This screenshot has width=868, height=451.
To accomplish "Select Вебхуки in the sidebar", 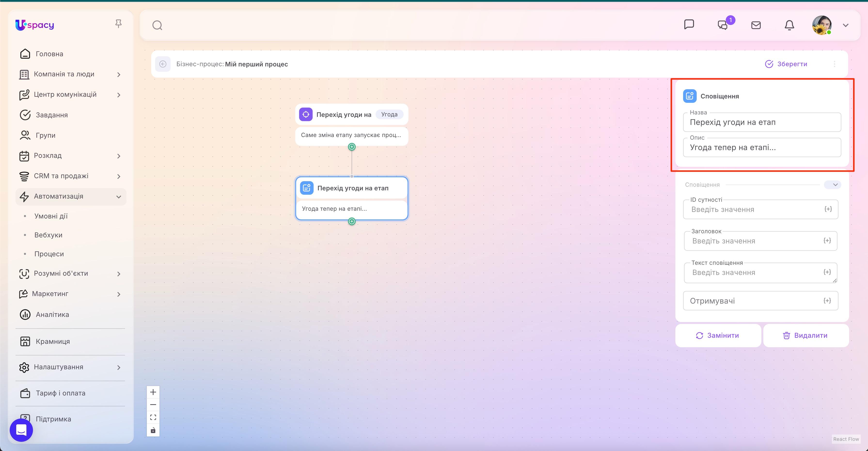I will [x=48, y=235].
